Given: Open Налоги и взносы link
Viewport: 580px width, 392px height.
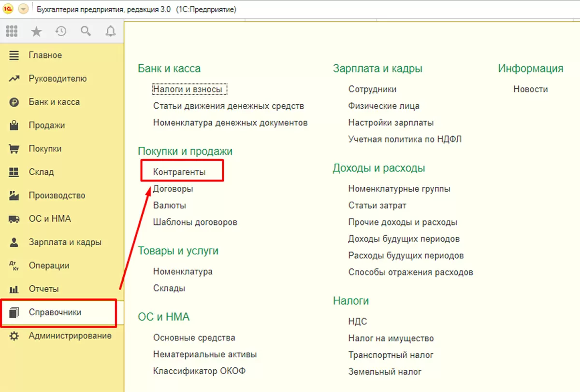Looking at the screenshot, I should point(188,89).
